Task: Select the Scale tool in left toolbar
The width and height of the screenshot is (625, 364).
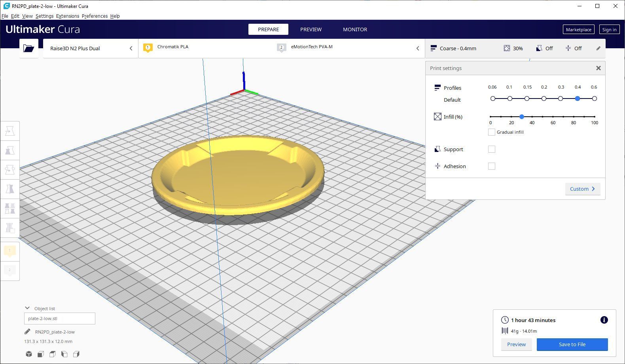Action: tap(10, 150)
